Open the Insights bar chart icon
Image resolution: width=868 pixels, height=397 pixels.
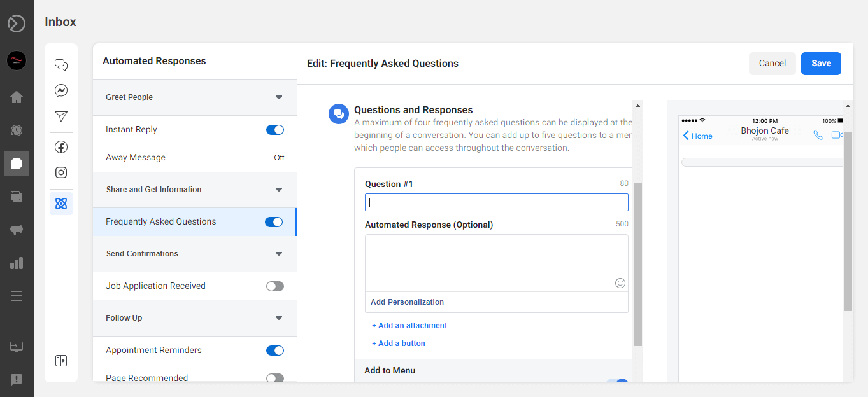(17, 263)
